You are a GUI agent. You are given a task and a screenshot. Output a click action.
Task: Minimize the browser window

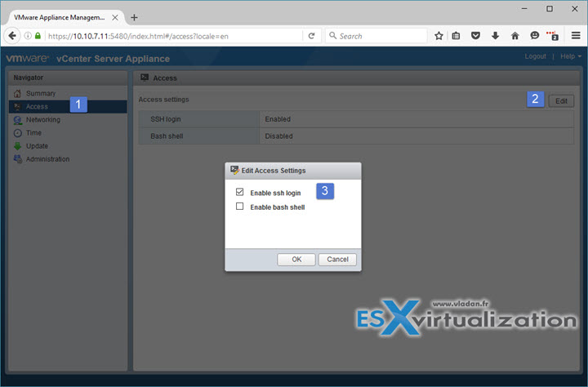click(524, 9)
